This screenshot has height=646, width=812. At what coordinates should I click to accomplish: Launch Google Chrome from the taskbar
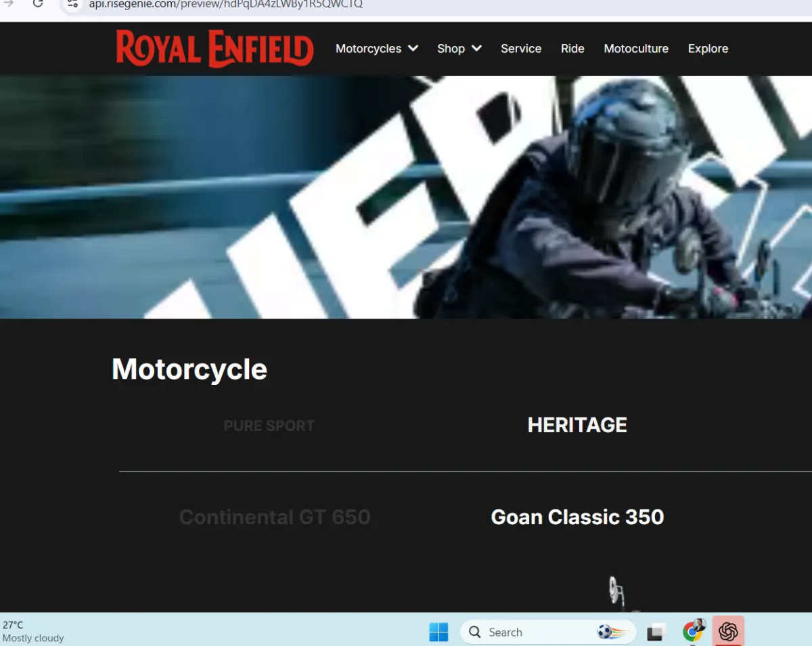693,631
